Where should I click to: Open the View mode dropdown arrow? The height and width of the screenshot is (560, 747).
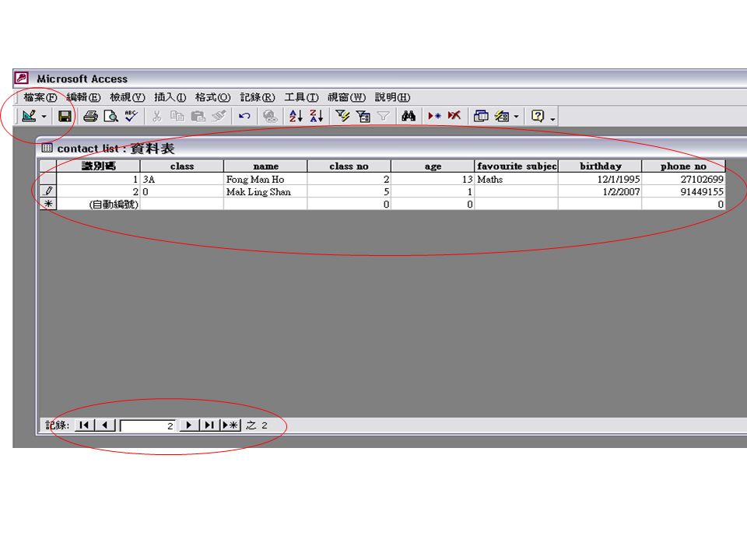pyautogui.click(x=44, y=116)
